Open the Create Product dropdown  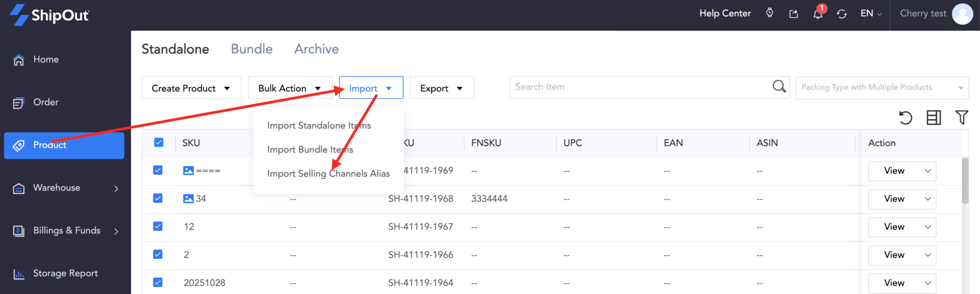(x=191, y=88)
